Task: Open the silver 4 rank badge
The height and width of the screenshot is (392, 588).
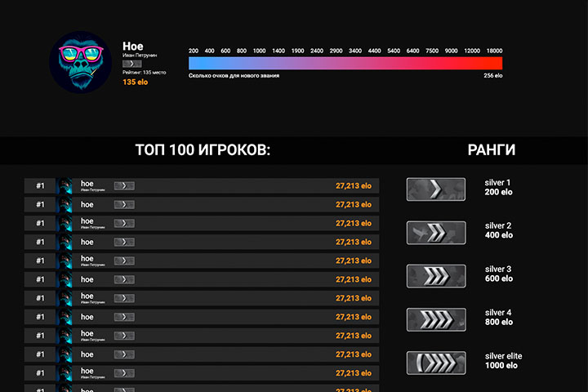Action: click(436, 319)
